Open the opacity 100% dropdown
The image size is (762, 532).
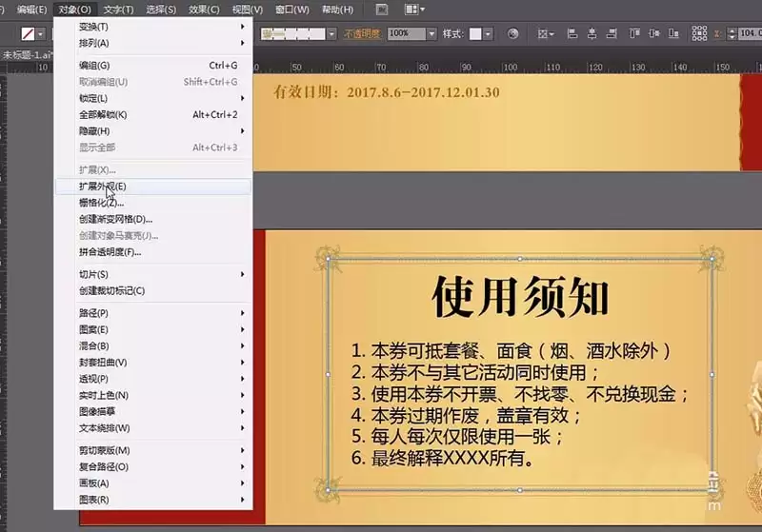pyautogui.click(x=431, y=33)
